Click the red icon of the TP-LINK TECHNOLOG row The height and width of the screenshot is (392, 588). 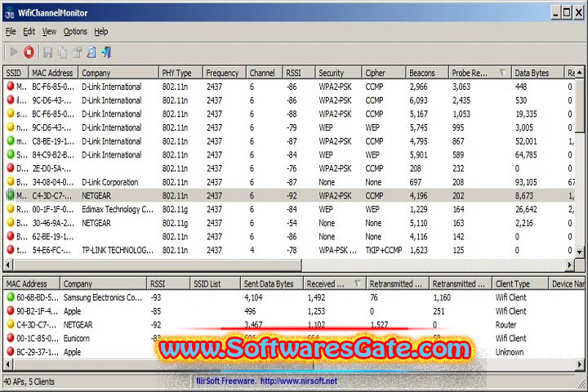click(x=11, y=249)
